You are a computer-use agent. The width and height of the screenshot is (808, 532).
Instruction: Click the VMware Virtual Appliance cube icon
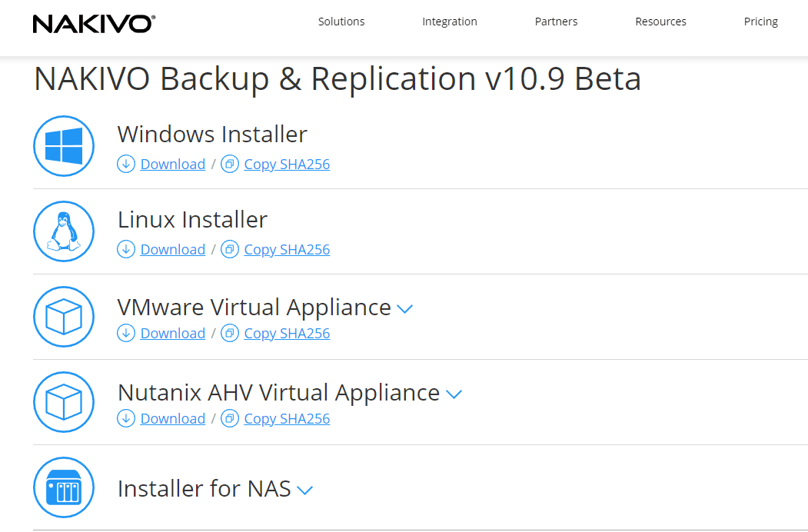click(x=64, y=316)
